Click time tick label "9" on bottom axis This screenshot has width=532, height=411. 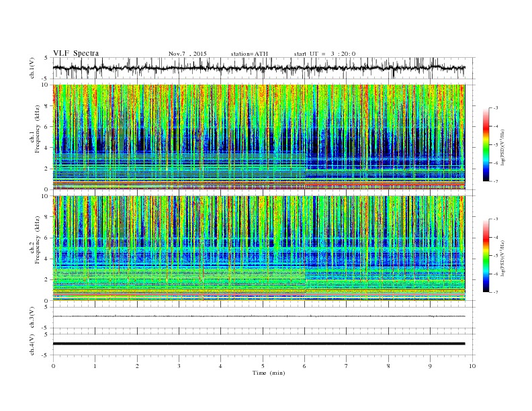tap(430, 366)
